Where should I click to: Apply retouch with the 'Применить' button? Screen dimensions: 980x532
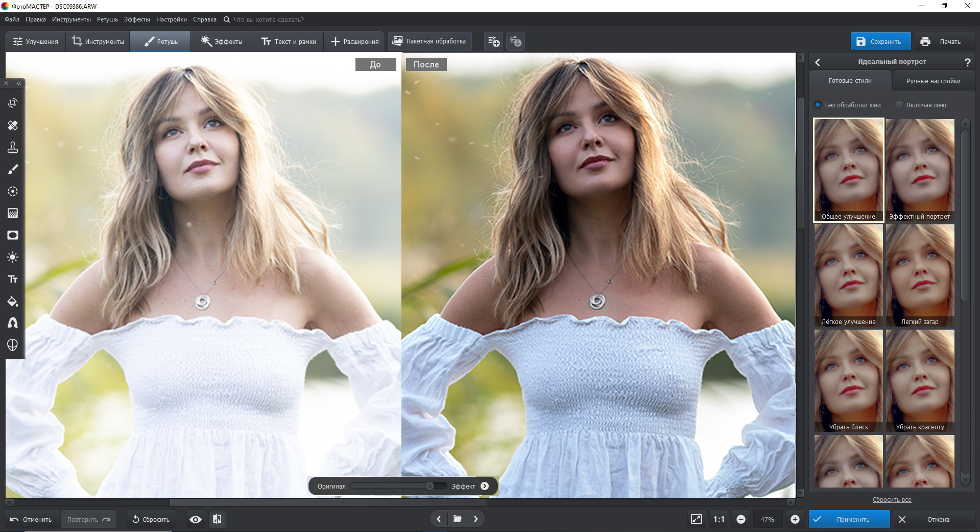point(850,519)
